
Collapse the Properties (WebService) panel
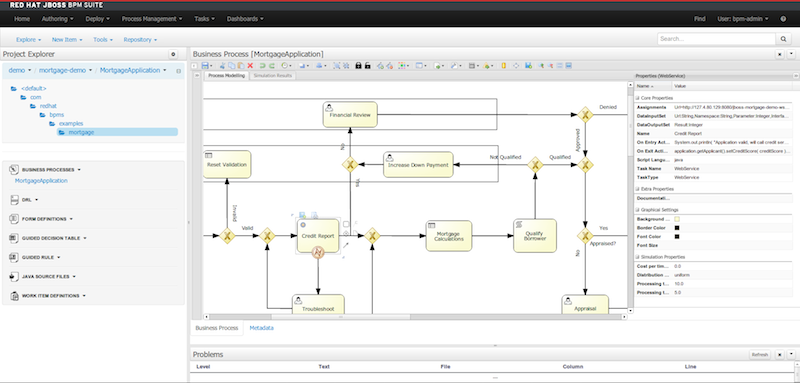coord(795,75)
